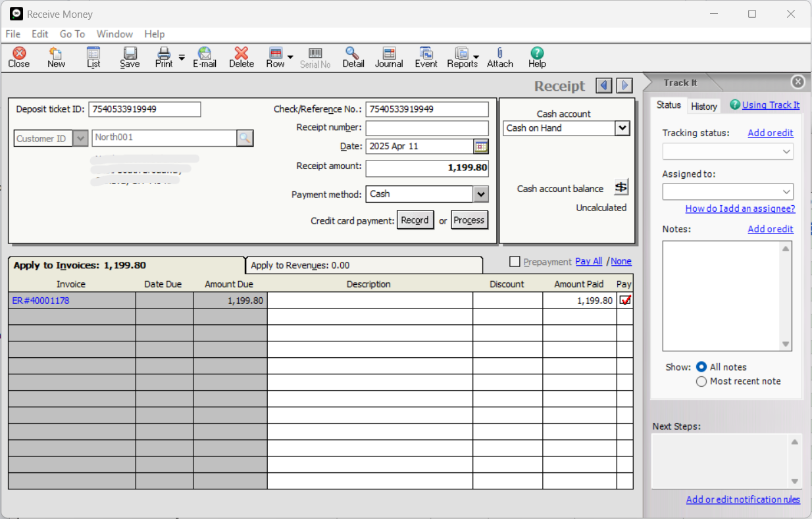This screenshot has height=519, width=812.
Task: Save the receipt using toolbar Save
Action: point(130,57)
